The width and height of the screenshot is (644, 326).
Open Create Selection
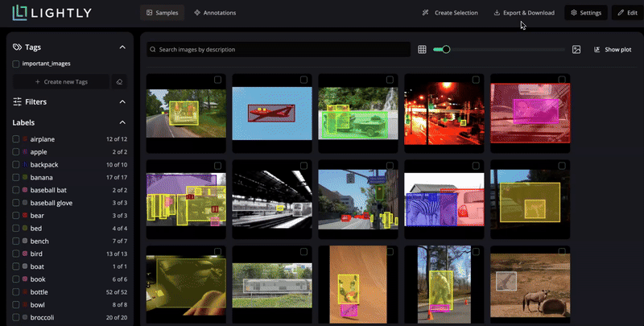(x=450, y=13)
